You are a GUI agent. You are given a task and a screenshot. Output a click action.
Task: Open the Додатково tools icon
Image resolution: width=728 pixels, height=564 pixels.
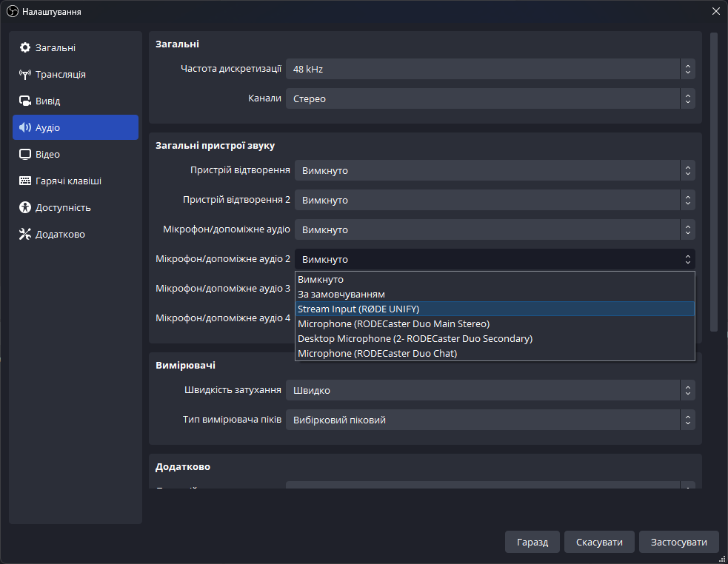click(25, 235)
